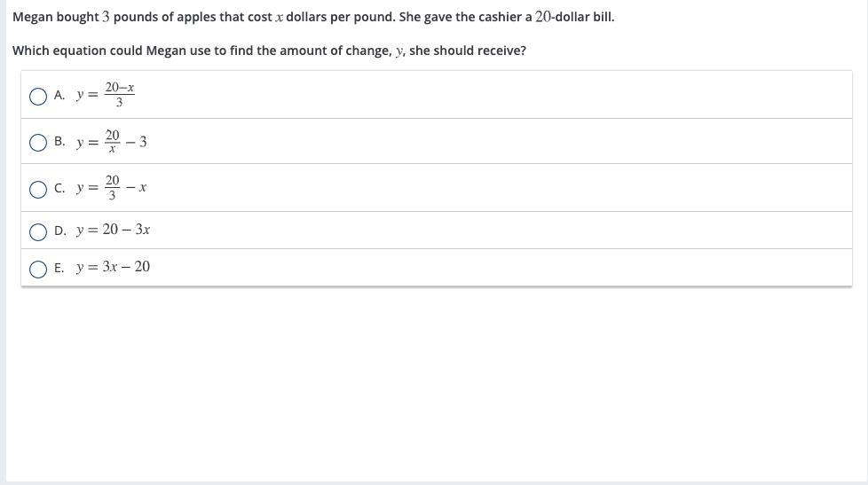Click the "C." answer letter label
868x485 pixels.
[x=59, y=188]
